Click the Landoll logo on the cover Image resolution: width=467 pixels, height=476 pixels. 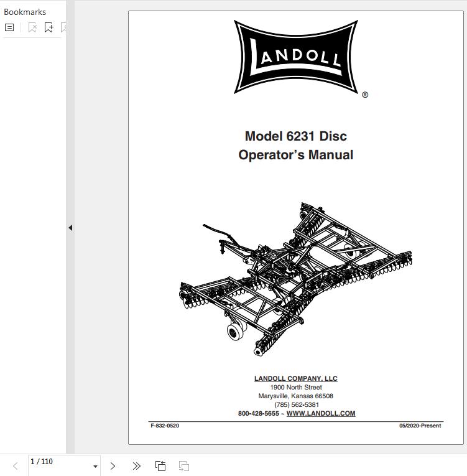(296, 57)
